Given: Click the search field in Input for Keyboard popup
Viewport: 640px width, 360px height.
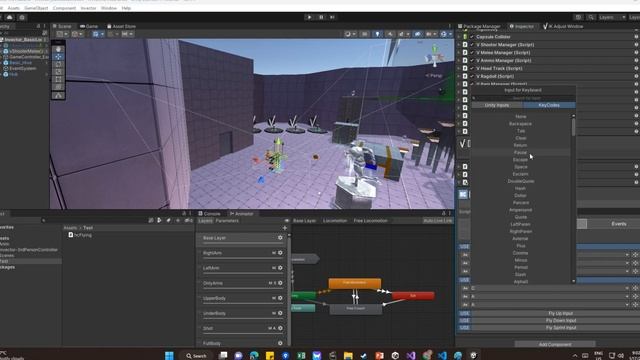Looking at the screenshot, I should coord(524,98).
